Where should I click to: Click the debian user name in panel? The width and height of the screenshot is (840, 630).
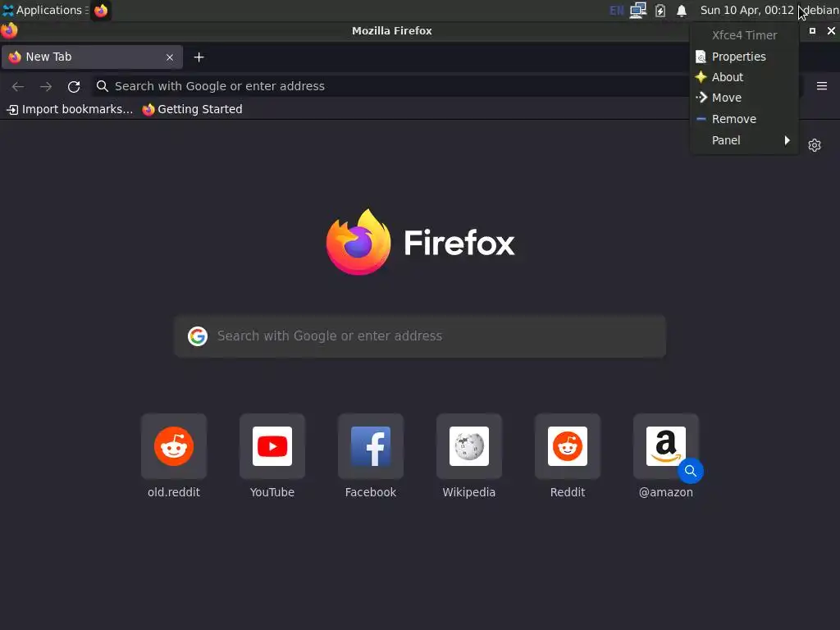click(x=820, y=10)
